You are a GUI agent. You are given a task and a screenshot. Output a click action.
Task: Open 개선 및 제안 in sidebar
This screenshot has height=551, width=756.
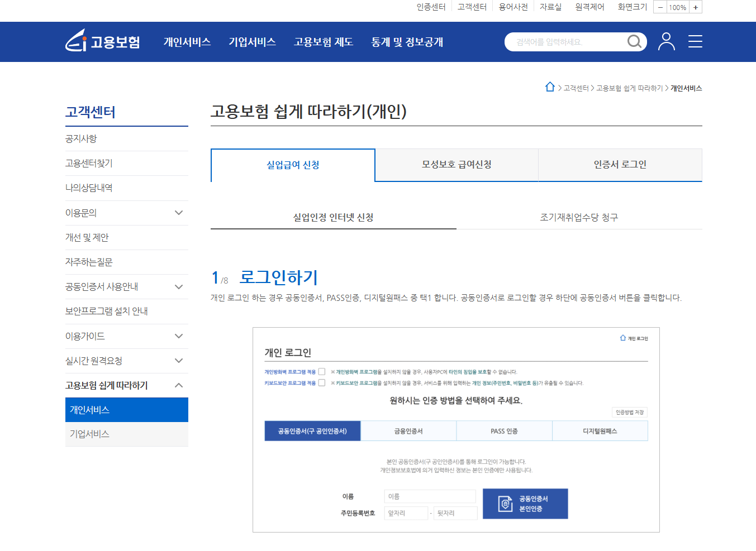click(x=87, y=237)
